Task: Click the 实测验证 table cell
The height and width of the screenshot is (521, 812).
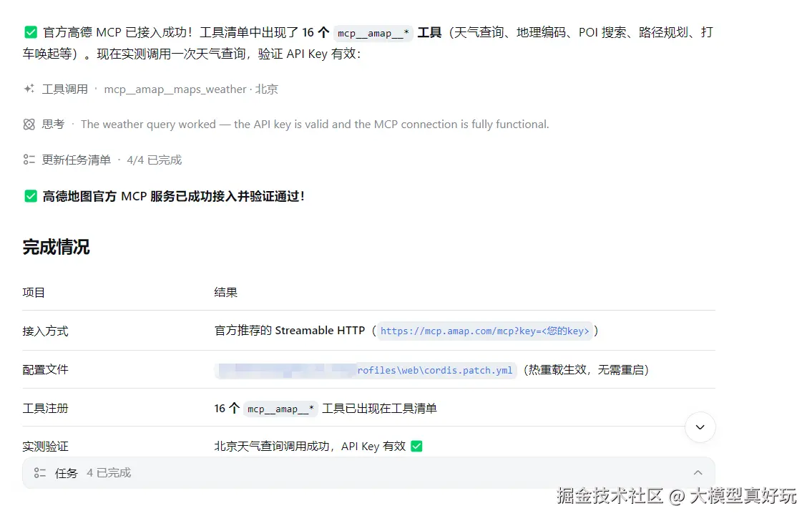Action: pyautogui.click(x=46, y=447)
